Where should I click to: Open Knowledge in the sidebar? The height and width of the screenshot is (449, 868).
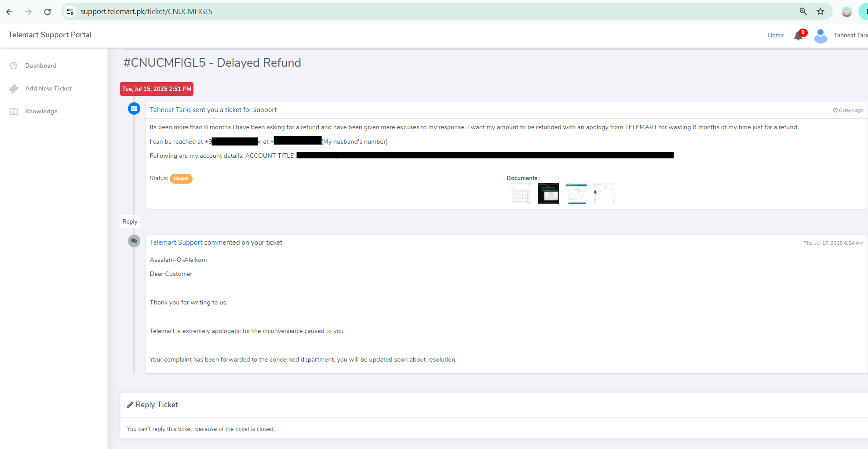41,111
